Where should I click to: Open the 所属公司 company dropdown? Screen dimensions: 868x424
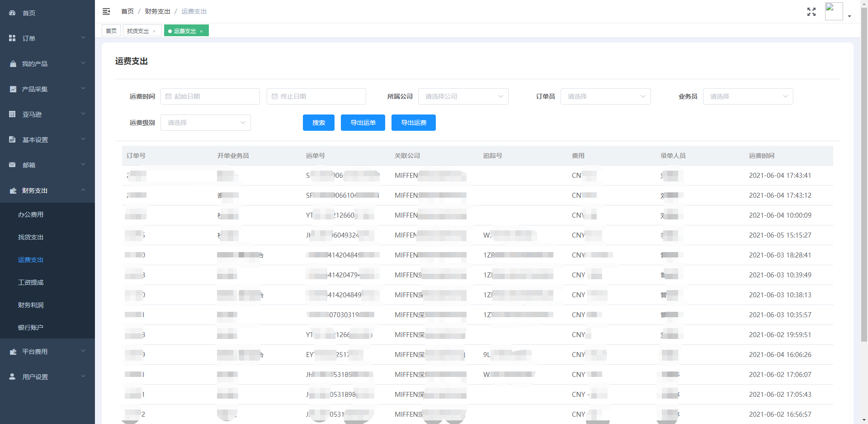pyautogui.click(x=463, y=96)
